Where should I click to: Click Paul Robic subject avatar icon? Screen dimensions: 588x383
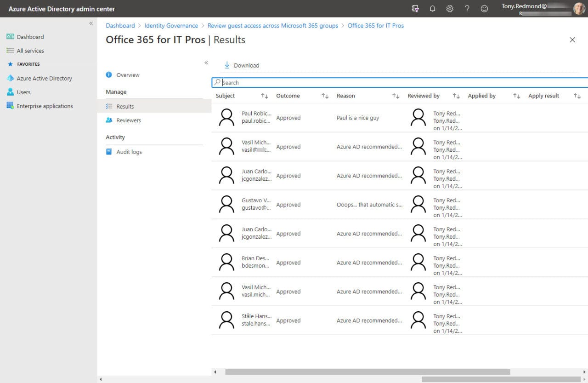(226, 118)
